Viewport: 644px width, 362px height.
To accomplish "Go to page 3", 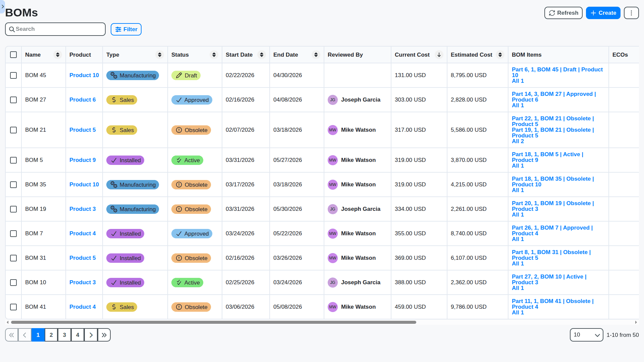I will tap(64, 335).
